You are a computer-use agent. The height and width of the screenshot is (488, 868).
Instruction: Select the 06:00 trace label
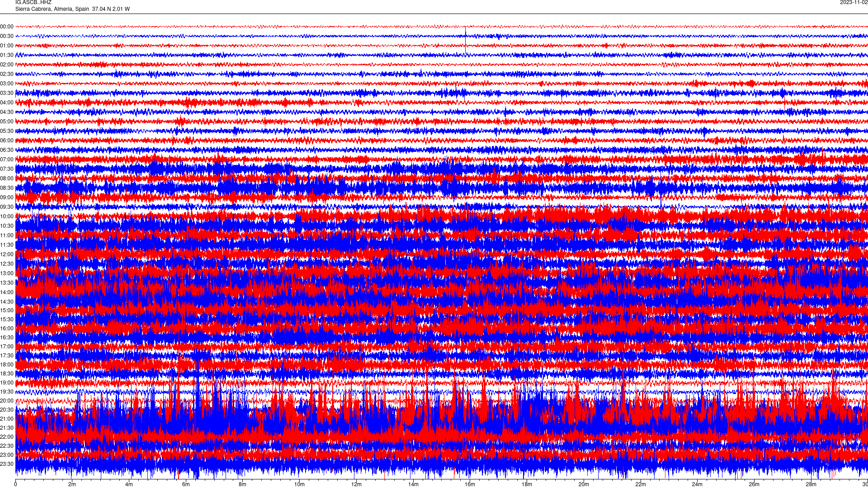click(7, 141)
